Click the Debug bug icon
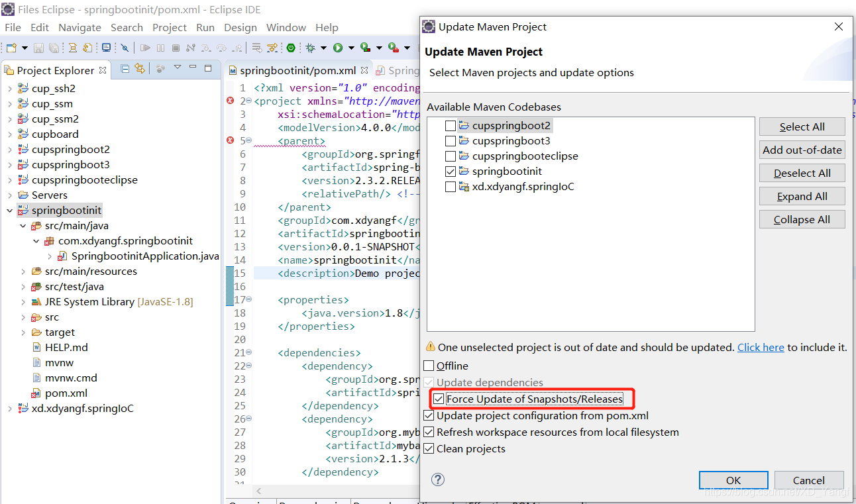The height and width of the screenshot is (504, 856). point(310,48)
